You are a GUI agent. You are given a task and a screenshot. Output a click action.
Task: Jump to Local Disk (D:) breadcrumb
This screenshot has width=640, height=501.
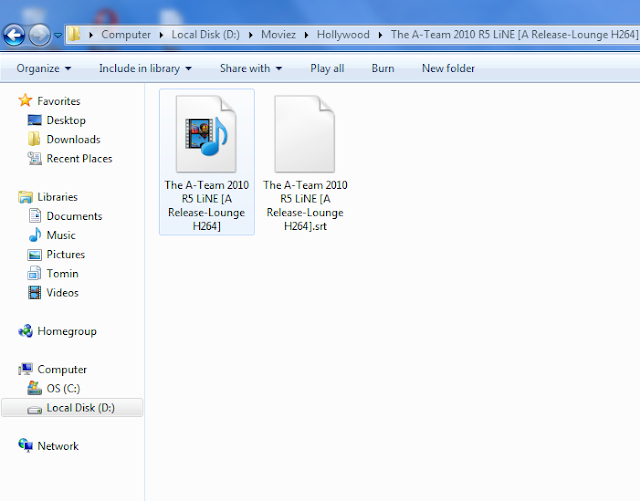click(205, 35)
